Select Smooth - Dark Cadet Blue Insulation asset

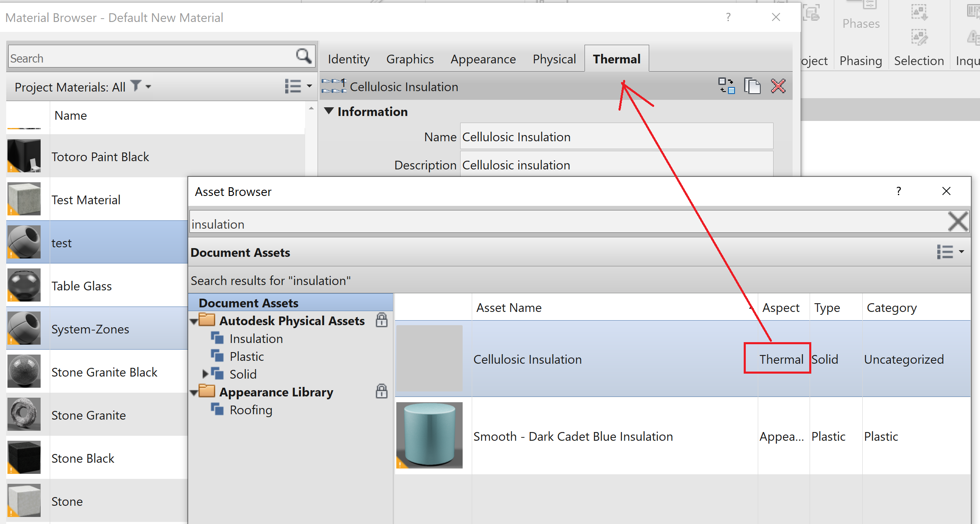[683, 436]
